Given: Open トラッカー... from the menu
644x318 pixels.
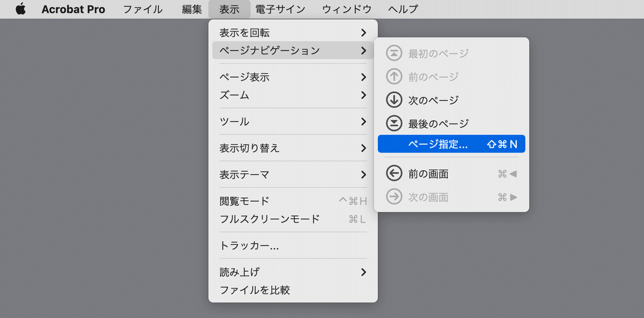Looking at the screenshot, I should pyautogui.click(x=293, y=246).
